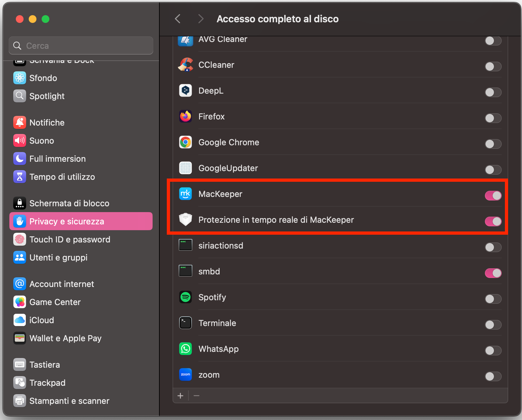522x420 pixels.
Task: Open Tastiera settings
Action: [81, 364]
